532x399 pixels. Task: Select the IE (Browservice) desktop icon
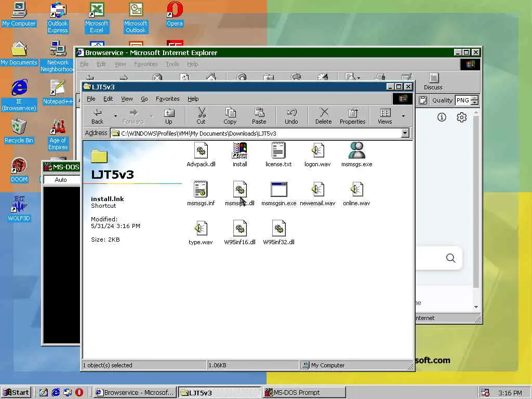coord(19,96)
